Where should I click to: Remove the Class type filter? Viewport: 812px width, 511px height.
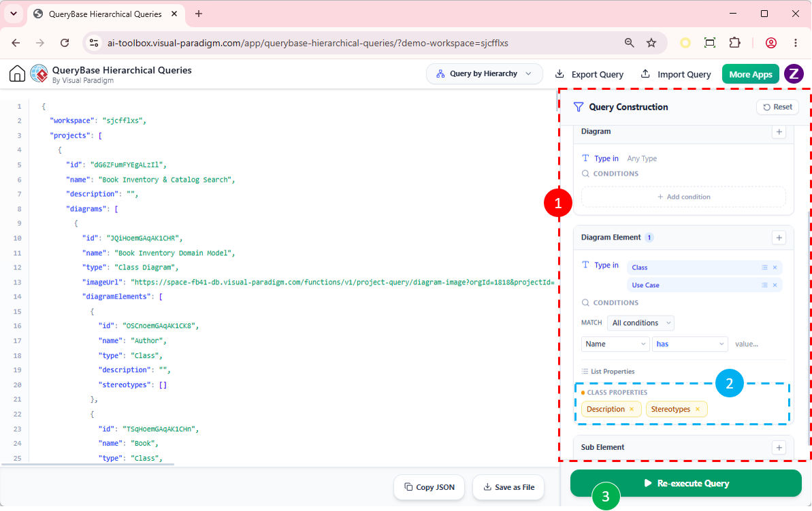pyautogui.click(x=775, y=267)
